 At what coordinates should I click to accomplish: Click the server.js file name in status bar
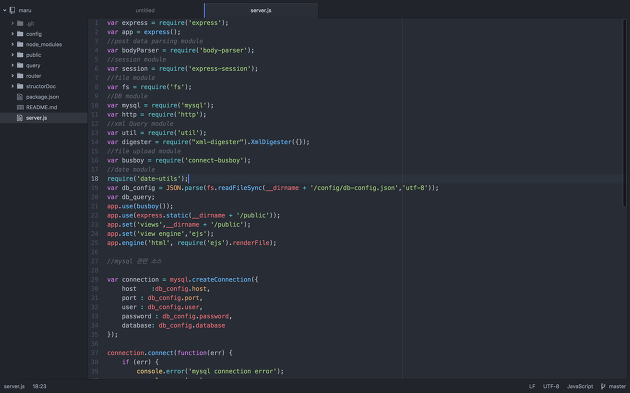pyautogui.click(x=14, y=386)
